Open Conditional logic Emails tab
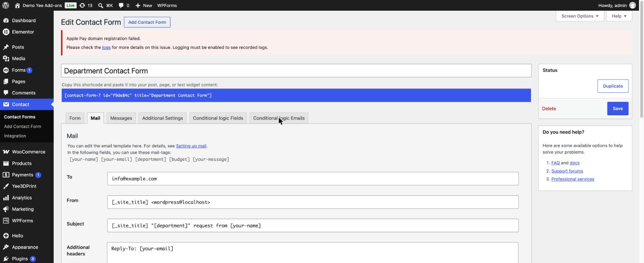Viewport: 644px width, 263px height. click(279, 118)
